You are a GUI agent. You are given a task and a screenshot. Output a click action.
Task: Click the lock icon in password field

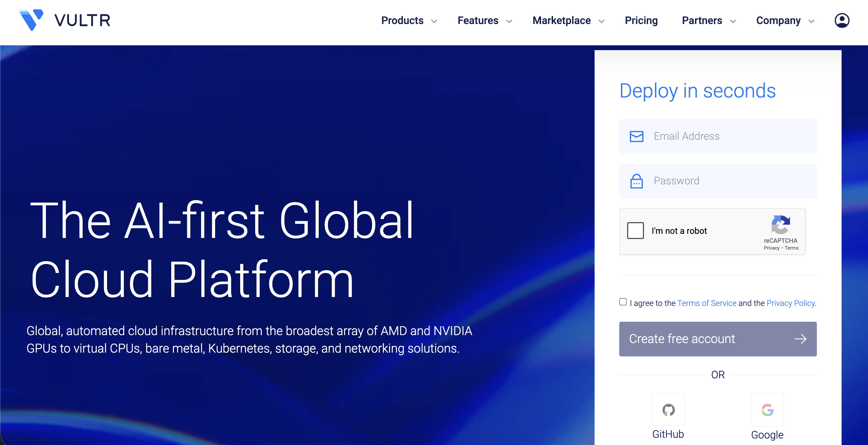click(x=636, y=181)
